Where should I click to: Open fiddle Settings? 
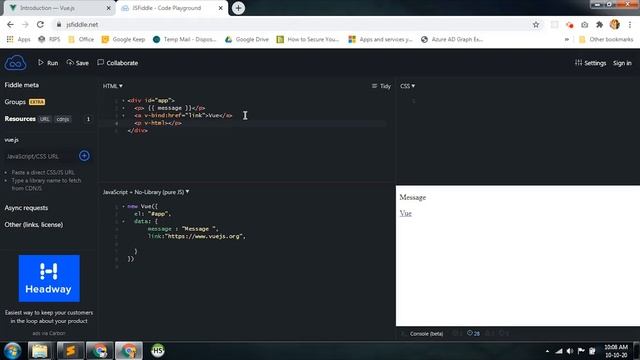590,63
